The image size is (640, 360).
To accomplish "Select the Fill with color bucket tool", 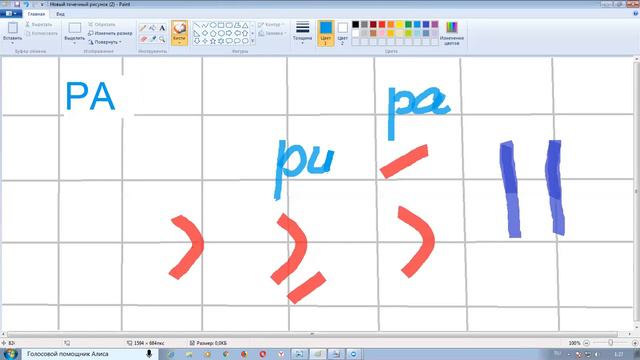I will 152,28.
